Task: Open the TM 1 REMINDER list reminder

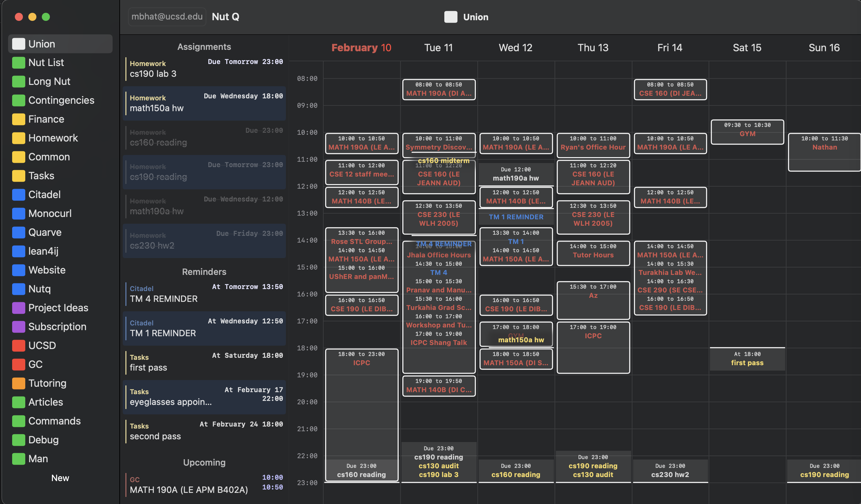Action: pyautogui.click(x=204, y=328)
